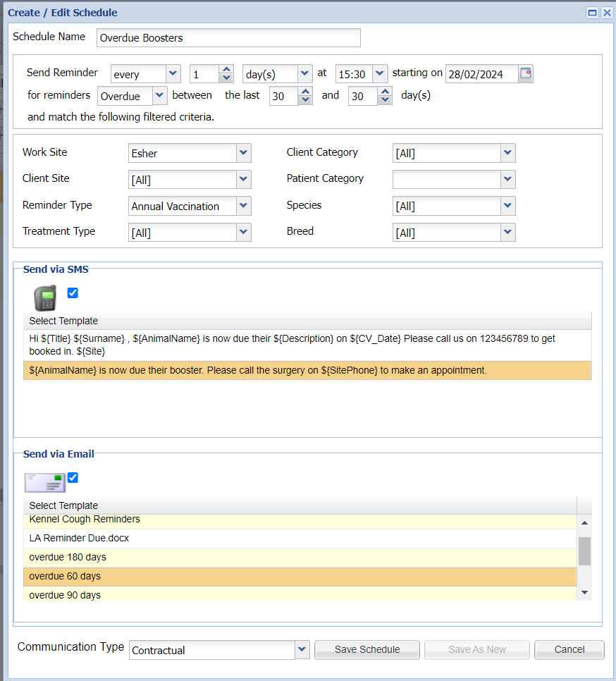The width and height of the screenshot is (616, 681).
Task: Open the send time 15:30 dropdown
Action: (x=380, y=73)
